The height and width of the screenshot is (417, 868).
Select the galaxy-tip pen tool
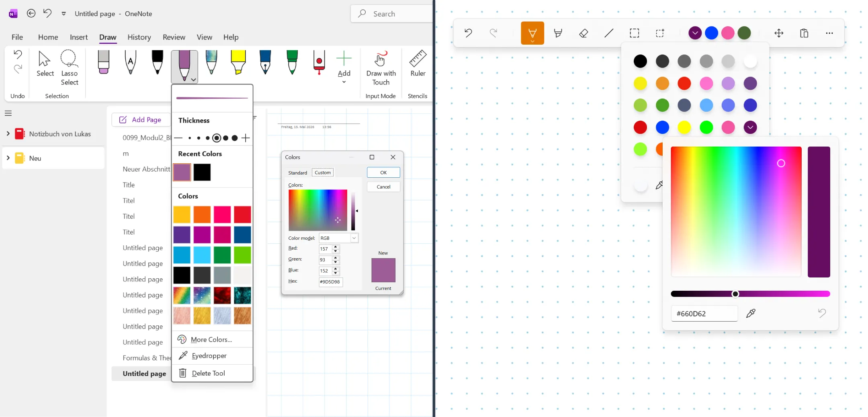pyautogui.click(x=211, y=62)
